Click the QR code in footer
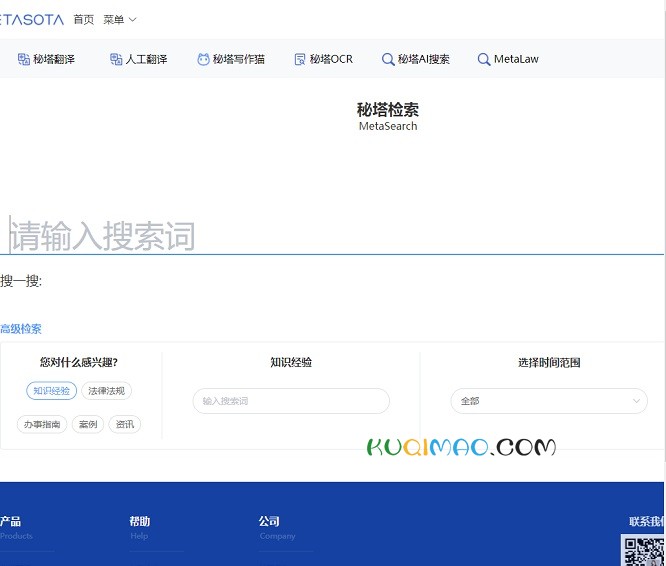The height and width of the screenshot is (566, 666). [643, 550]
